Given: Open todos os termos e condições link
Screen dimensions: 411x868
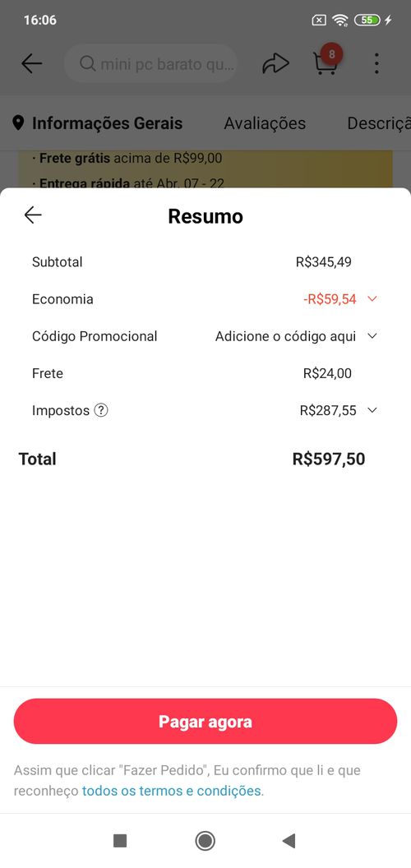Looking at the screenshot, I should point(172,791).
